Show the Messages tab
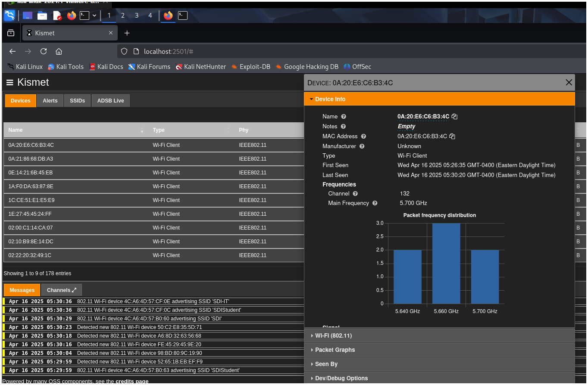 22,290
